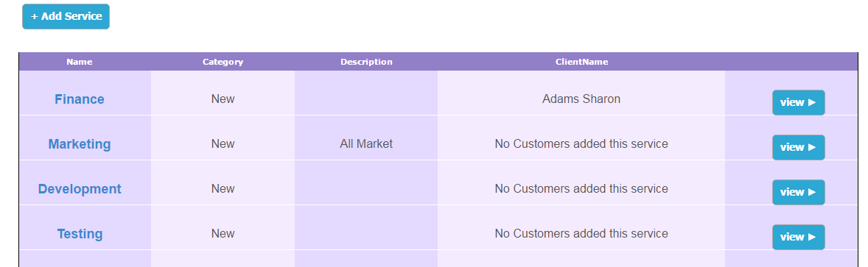
Task: Select the All Market description cell
Action: tap(366, 143)
